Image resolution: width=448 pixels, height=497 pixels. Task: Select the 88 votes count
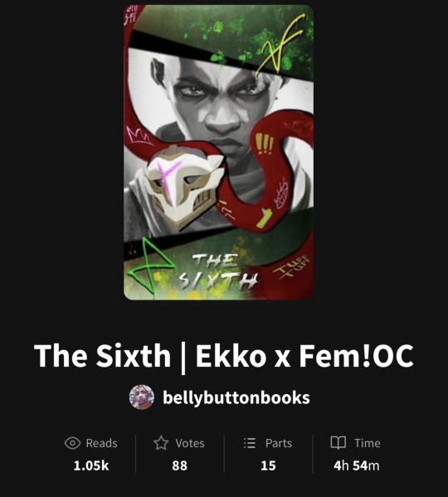180,465
